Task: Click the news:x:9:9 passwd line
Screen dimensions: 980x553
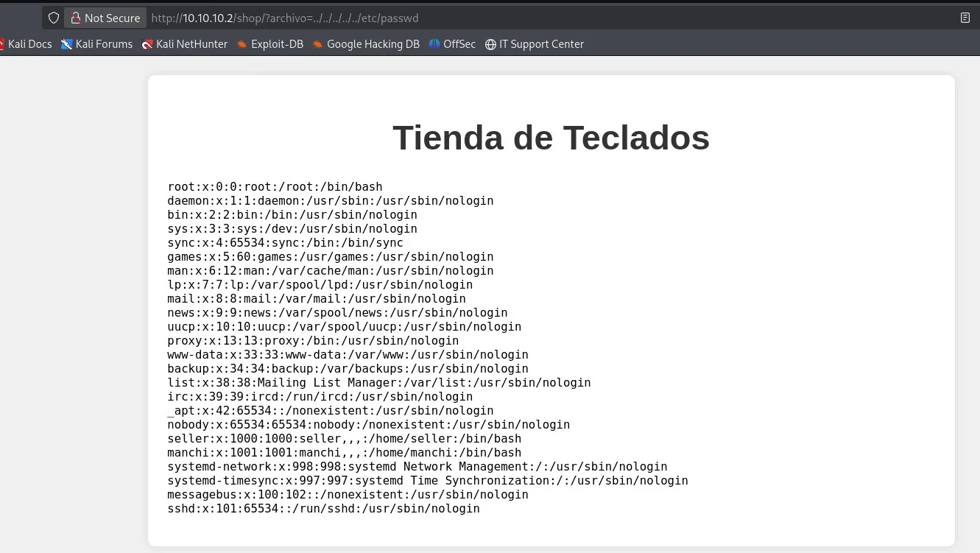Action: pyautogui.click(x=337, y=313)
